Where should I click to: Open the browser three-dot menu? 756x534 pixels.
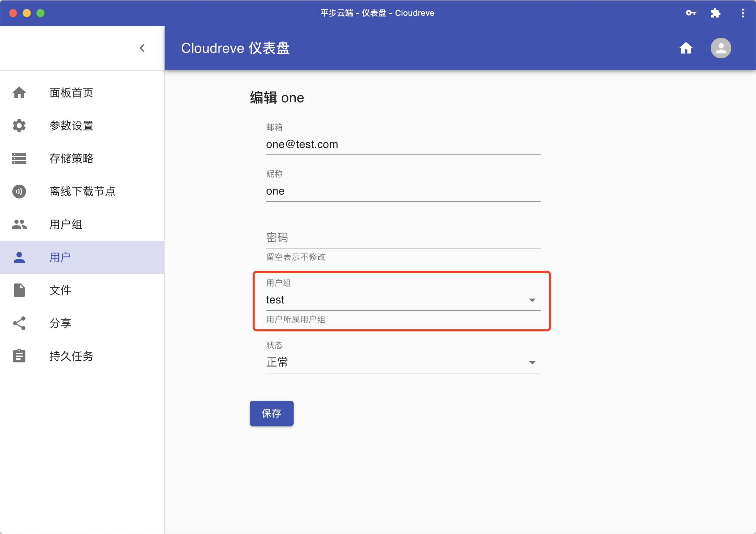click(742, 13)
